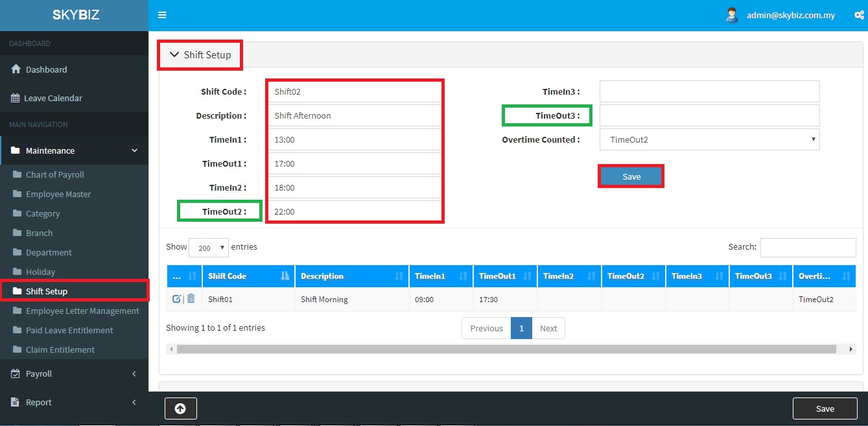Edit the Shift01 row using pencil icon
Viewport: 868px width, 426px height.
point(176,299)
